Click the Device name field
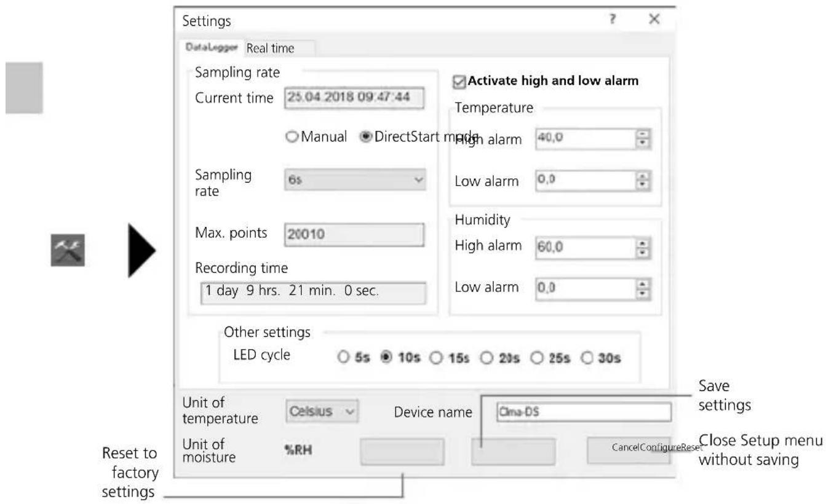Image resolution: width=826 pixels, height=504 pixels. point(584,412)
